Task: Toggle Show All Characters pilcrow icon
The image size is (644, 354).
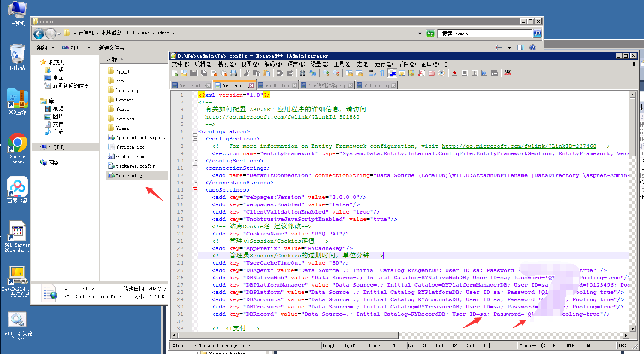Action: point(382,73)
